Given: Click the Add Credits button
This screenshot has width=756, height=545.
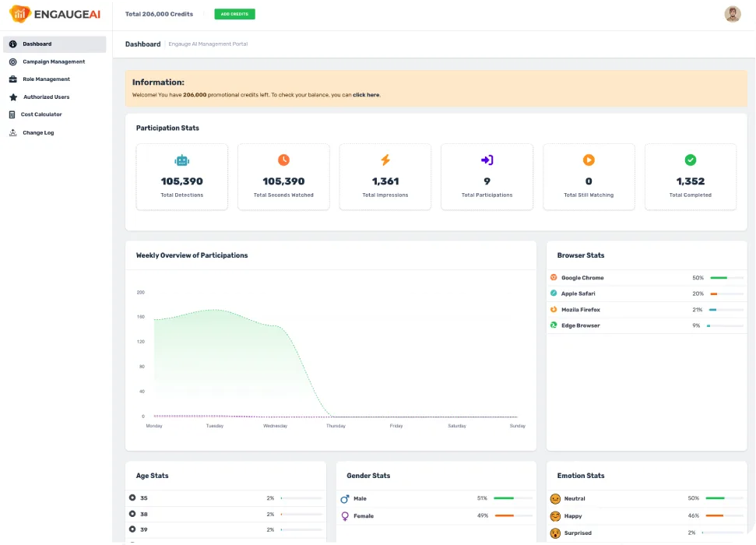Looking at the screenshot, I should point(235,14).
